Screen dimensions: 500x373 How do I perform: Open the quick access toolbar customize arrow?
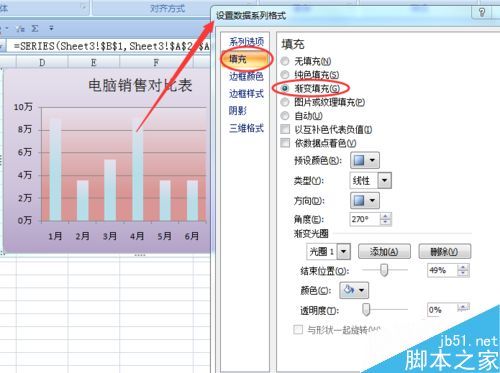51,29
